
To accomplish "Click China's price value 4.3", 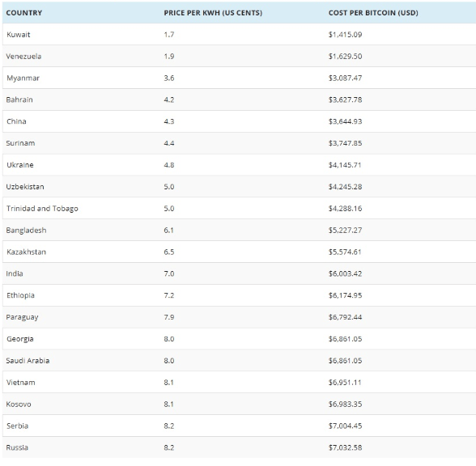I will coord(169,121).
